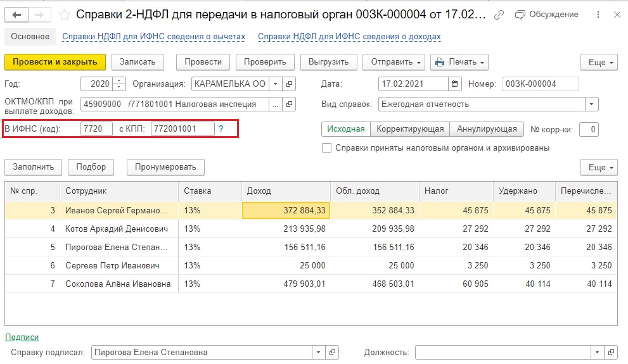The height and width of the screenshot is (364, 628).
Task: Open signer record with open icon
Action: [x=332, y=353]
